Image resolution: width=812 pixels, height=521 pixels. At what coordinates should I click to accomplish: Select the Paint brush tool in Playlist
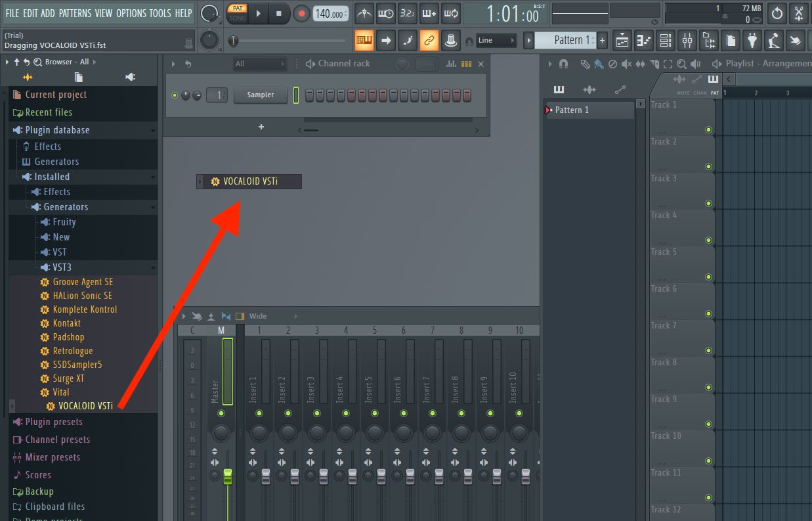pyautogui.click(x=599, y=64)
